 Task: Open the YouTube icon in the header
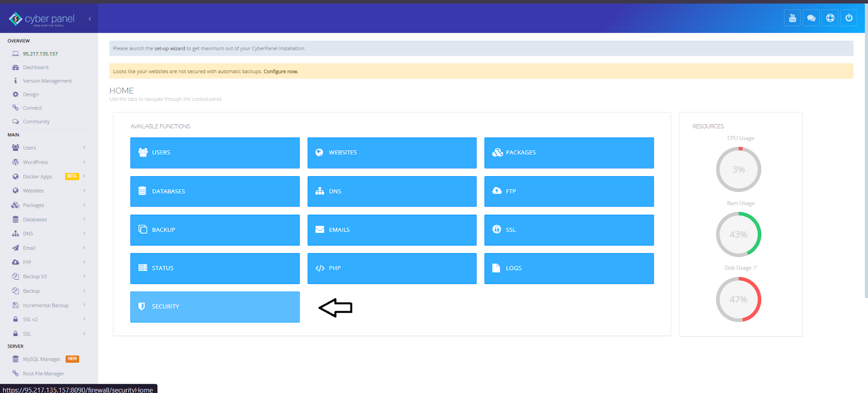(792, 18)
